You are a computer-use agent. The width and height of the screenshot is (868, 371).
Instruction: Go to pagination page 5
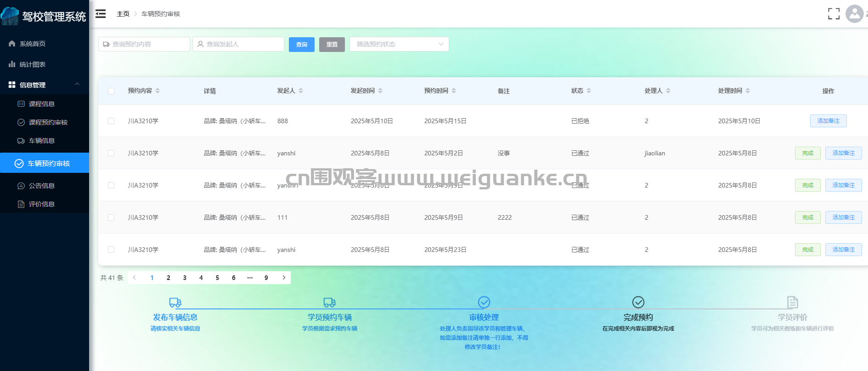(x=217, y=278)
